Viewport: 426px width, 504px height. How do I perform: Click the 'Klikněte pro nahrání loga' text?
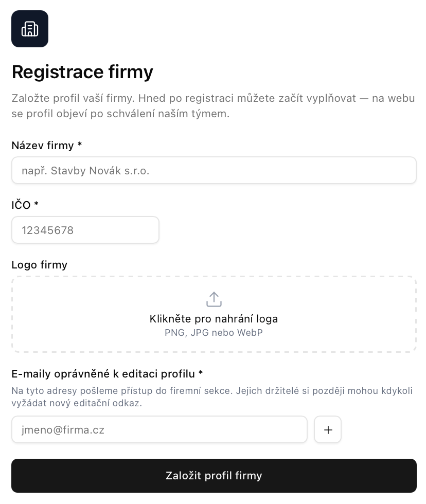tap(214, 319)
